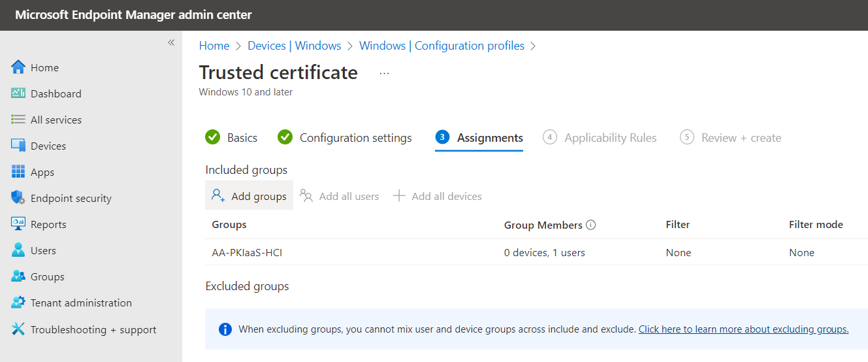Open the Dashboard icon in sidebar
The width and height of the screenshot is (868, 362).
[18, 93]
